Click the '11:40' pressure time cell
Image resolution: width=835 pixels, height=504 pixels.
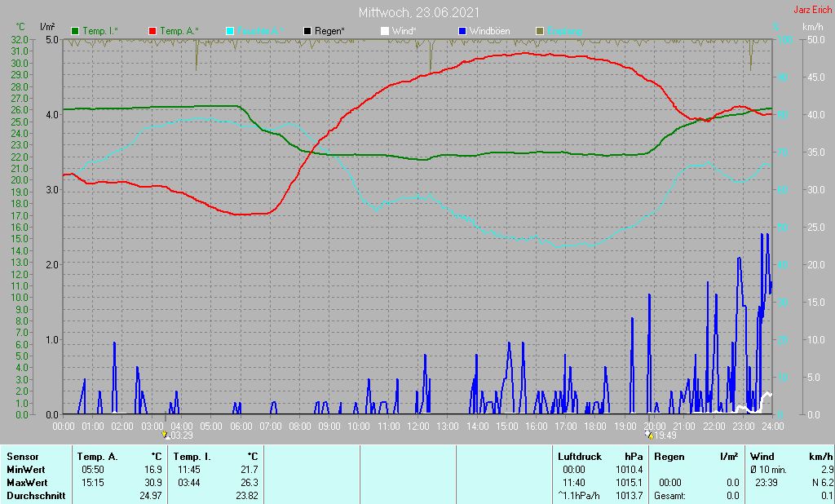(573, 483)
